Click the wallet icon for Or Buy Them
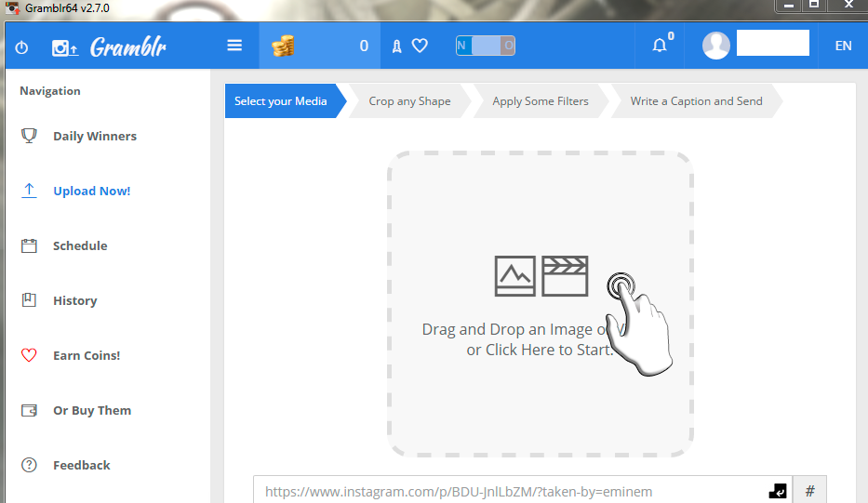Screen dimensions: 868x503 coord(29,411)
